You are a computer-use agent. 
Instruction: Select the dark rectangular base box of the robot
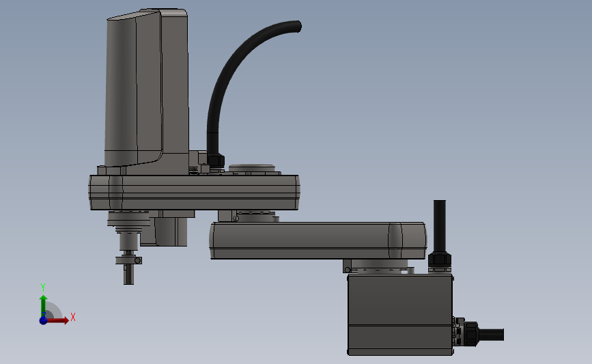click(x=400, y=314)
